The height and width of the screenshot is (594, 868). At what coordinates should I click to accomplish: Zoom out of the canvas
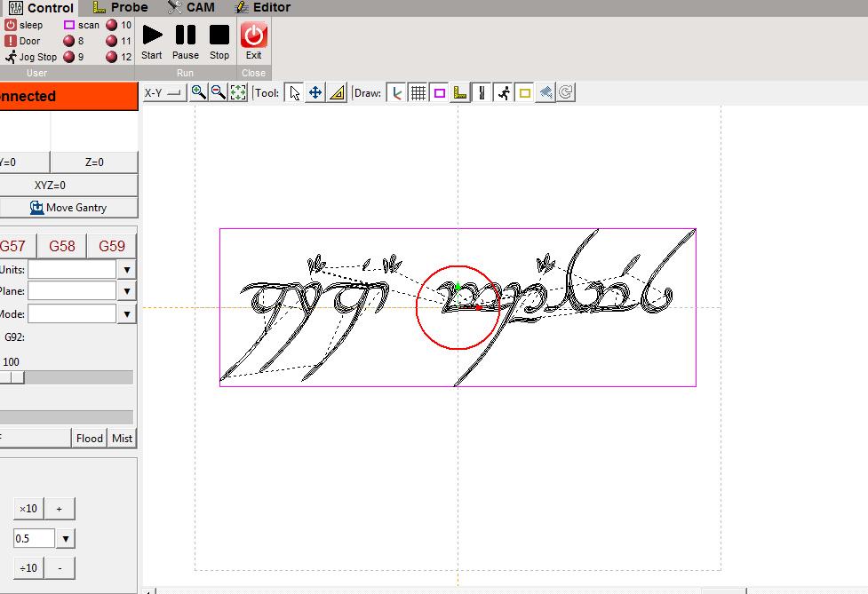(x=218, y=92)
